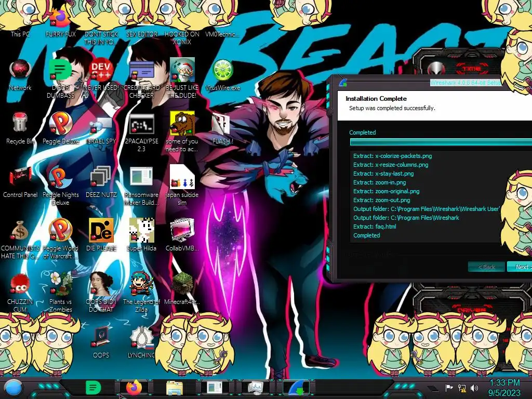Open the CREDIT CARD CHECKER shortcut
Viewport: 532px width, 399px height.
point(141,78)
